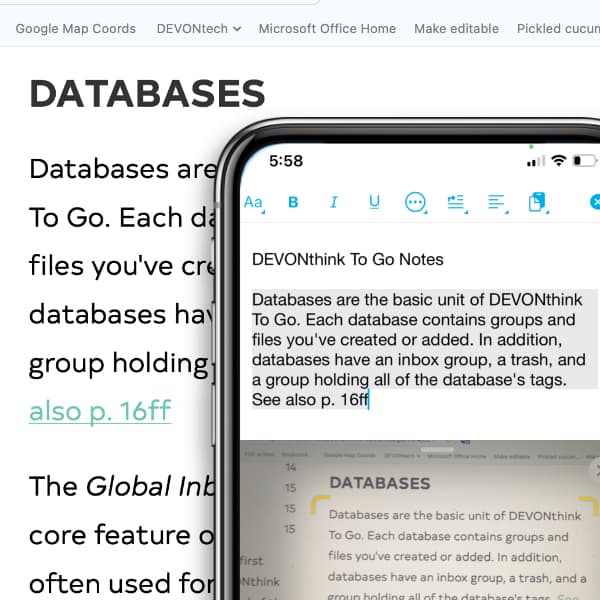Viewport: 600px width, 600px height.
Task: Tap the phone's battery status icon
Action: 585,161
